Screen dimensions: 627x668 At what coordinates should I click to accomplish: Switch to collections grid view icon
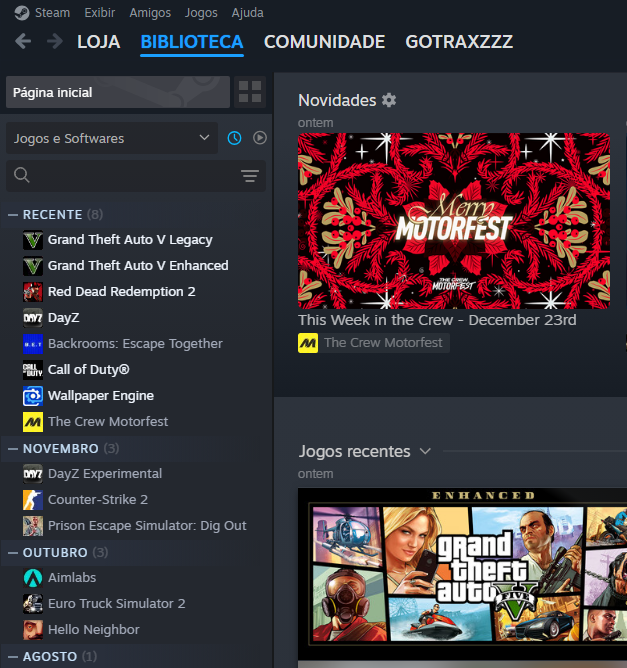click(250, 92)
